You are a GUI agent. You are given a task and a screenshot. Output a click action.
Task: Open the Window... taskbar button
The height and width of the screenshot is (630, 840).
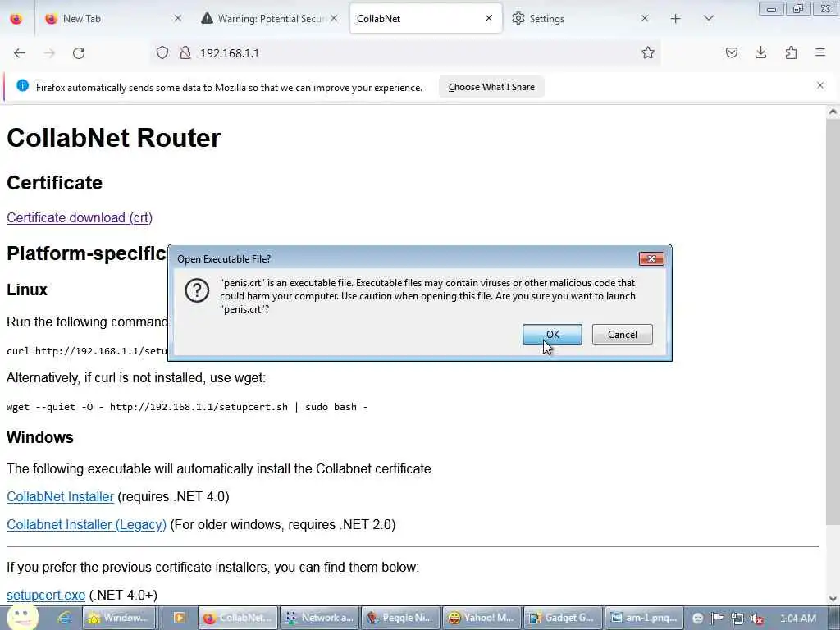point(119,618)
